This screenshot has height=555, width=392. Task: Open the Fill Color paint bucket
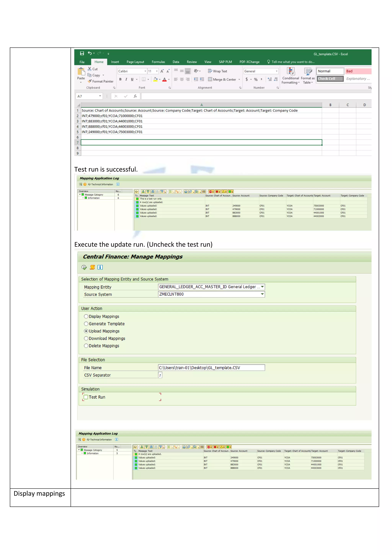155,79
